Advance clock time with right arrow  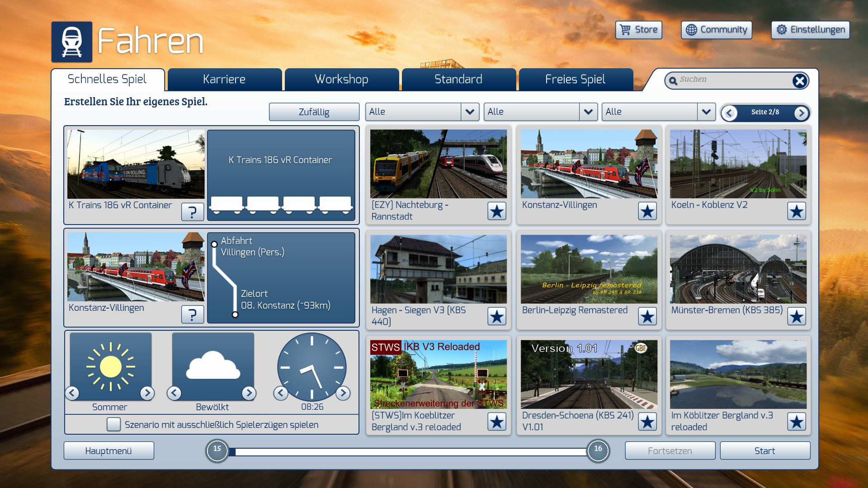pyautogui.click(x=343, y=393)
